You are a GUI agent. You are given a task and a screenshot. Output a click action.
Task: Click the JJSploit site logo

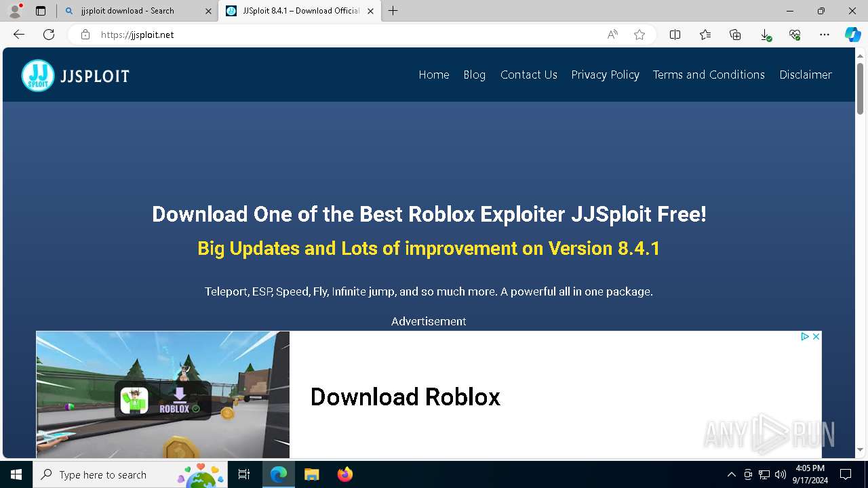pyautogui.click(x=75, y=75)
